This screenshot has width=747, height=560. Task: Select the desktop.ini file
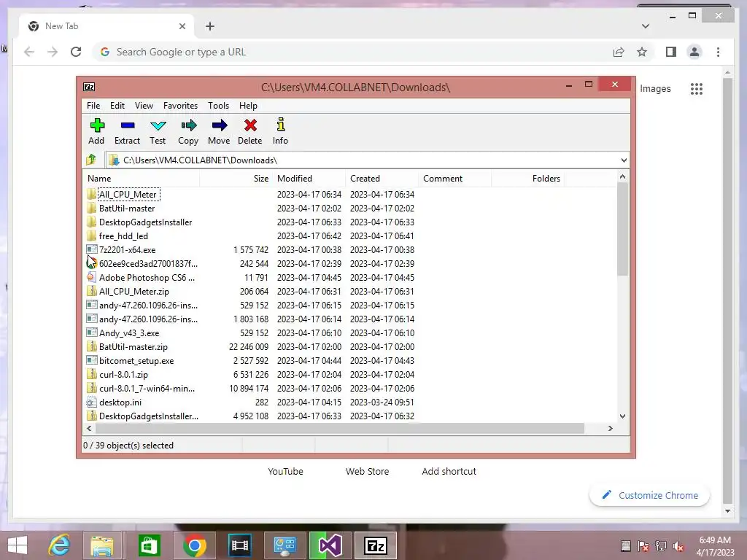click(x=120, y=402)
